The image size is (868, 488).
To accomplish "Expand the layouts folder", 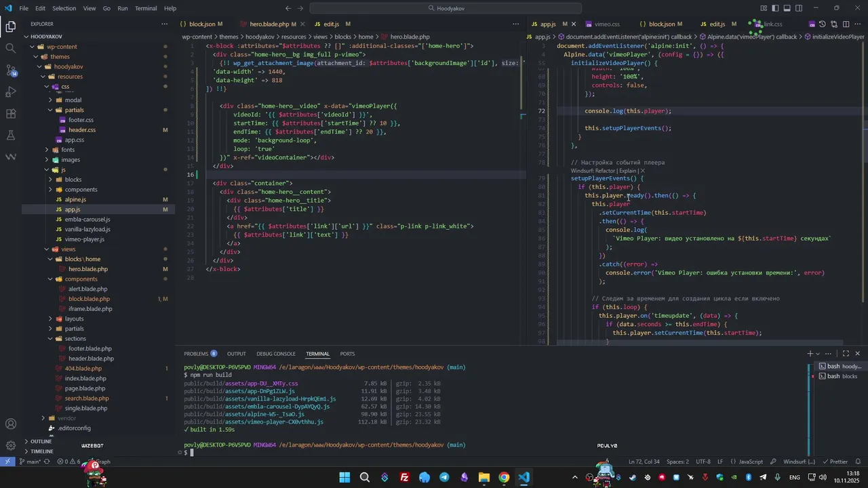I will [x=74, y=319].
